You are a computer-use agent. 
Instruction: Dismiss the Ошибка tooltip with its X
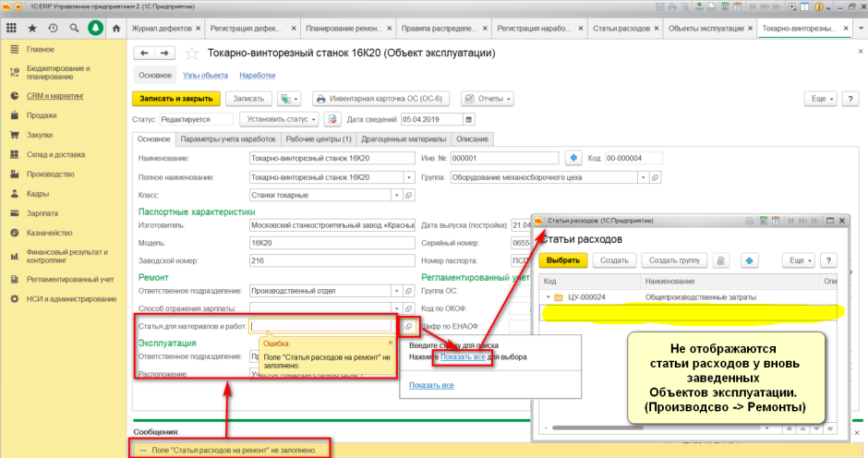click(391, 343)
